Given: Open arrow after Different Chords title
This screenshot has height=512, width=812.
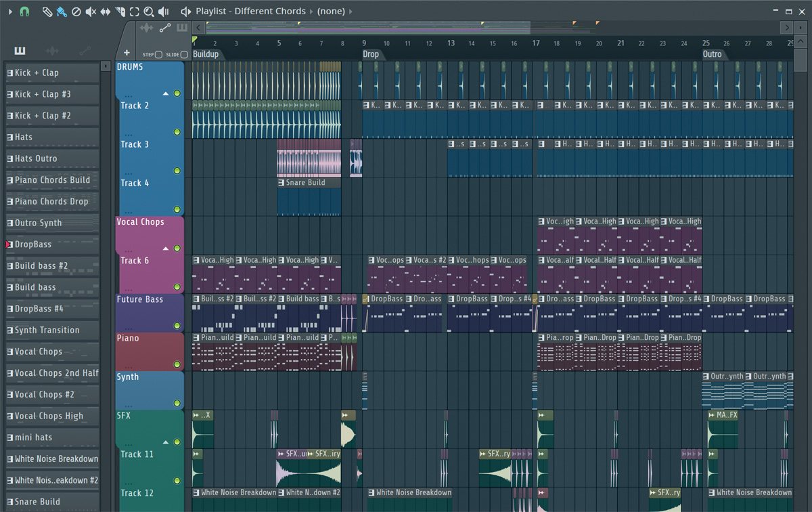Looking at the screenshot, I should (311, 12).
